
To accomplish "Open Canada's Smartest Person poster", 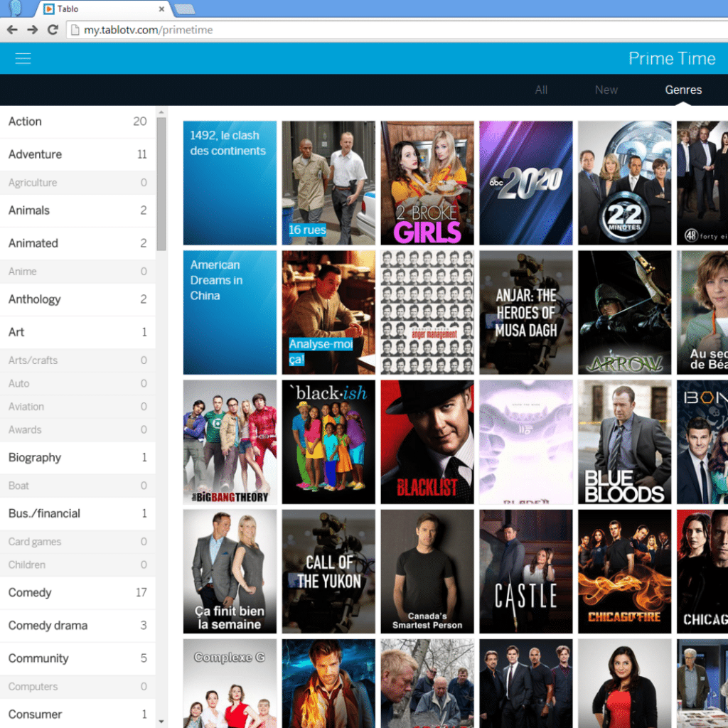I will [x=427, y=572].
